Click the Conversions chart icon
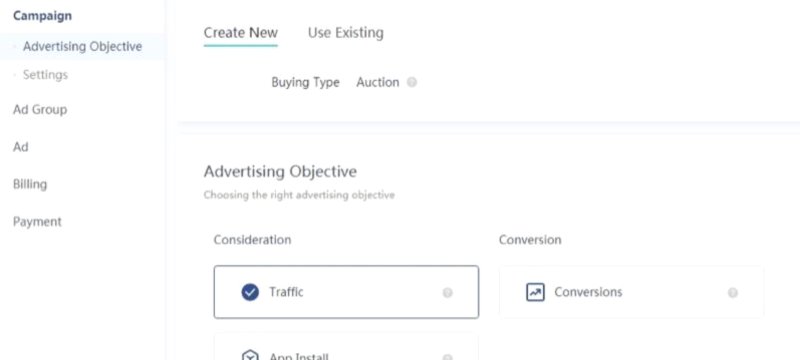Screen dimensions: 800x360 tap(535, 292)
